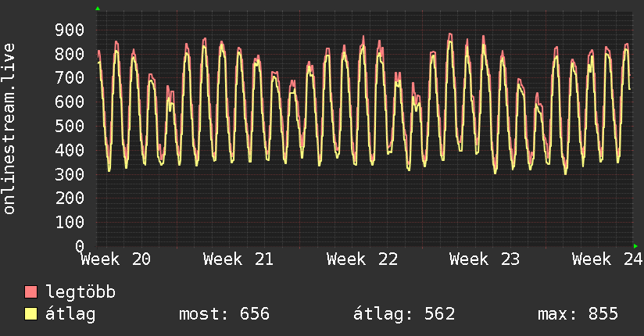This screenshot has height=336, width=644.
Task: Click the 700 y-axis tick label
Action: tap(70, 77)
